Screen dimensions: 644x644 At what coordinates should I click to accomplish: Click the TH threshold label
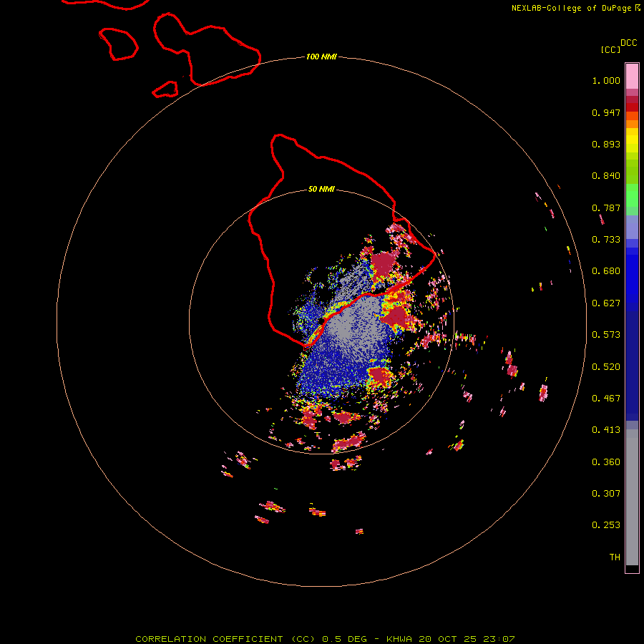tap(615, 557)
